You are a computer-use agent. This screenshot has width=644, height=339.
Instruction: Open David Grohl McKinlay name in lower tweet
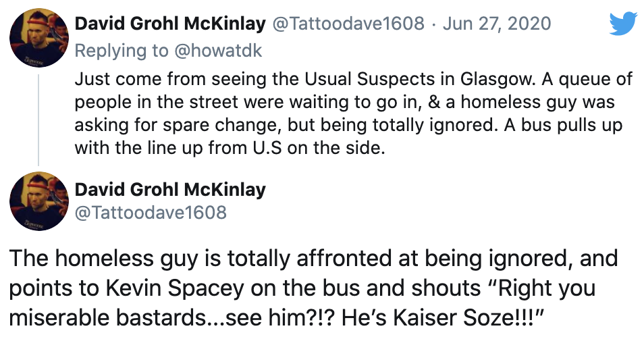point(170,190)
